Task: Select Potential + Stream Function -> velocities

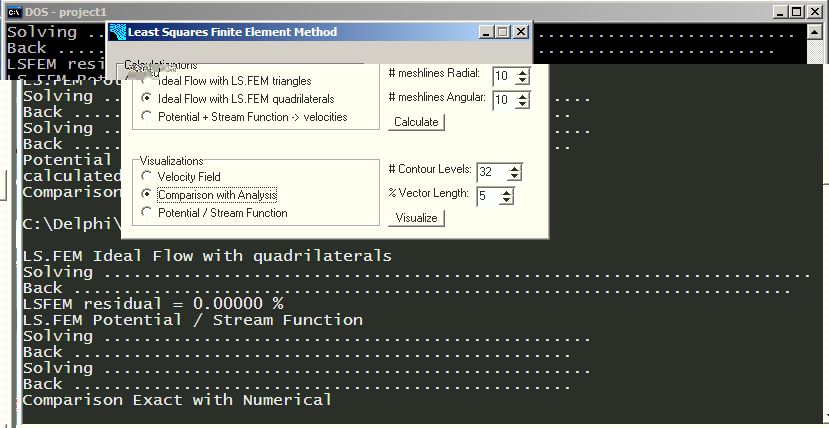Action: pyautogui.click(x=147, y=116)
